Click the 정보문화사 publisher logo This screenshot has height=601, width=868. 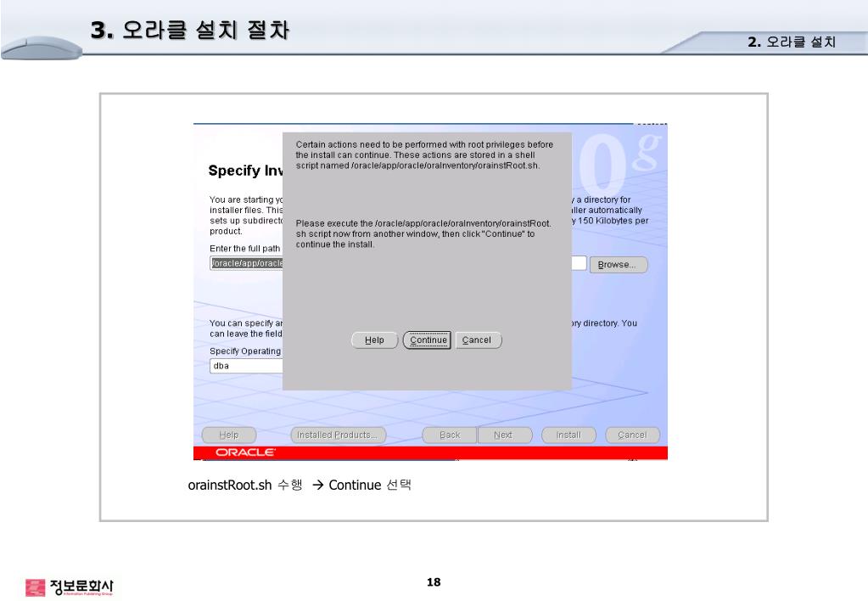pyautogui.click(x=70, y=587)
